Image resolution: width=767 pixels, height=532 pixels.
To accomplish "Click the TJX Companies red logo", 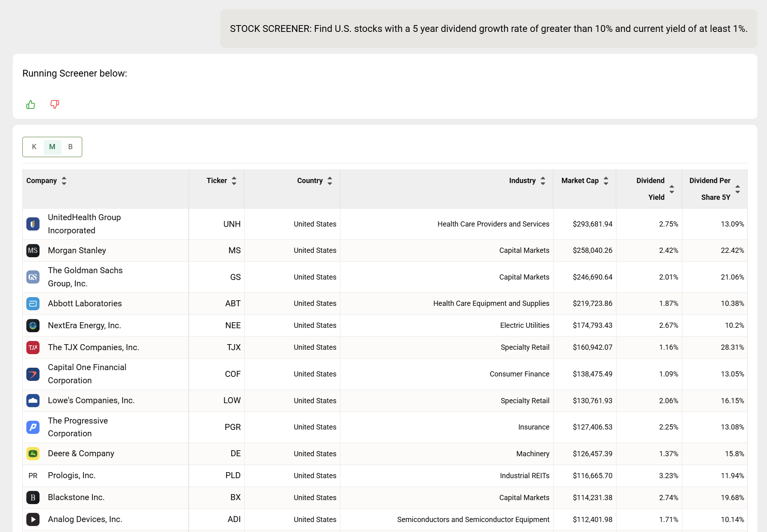I will 33,347.
